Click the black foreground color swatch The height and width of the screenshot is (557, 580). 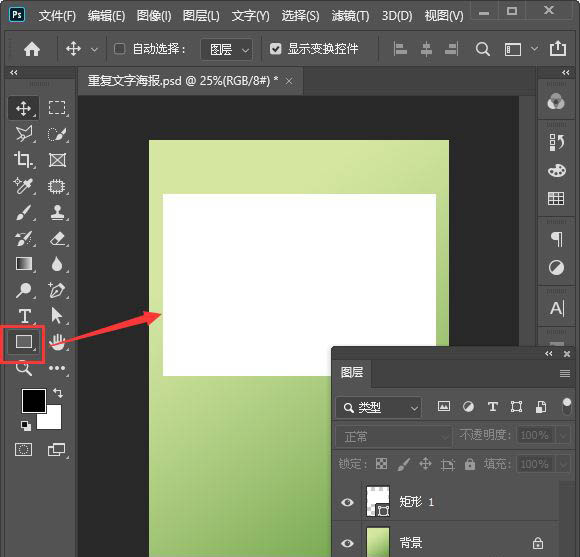[x=34, y=400]
